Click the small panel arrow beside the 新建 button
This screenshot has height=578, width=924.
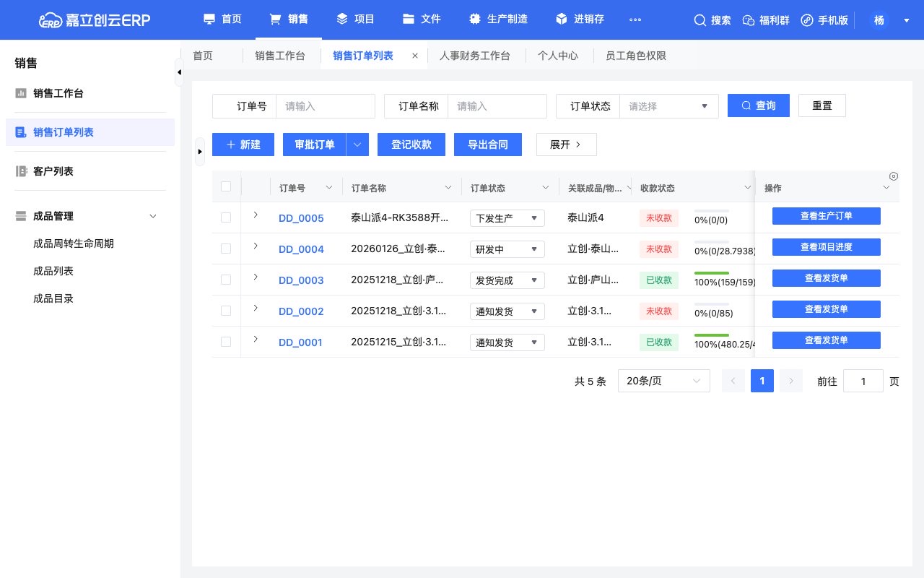(200, 152)
